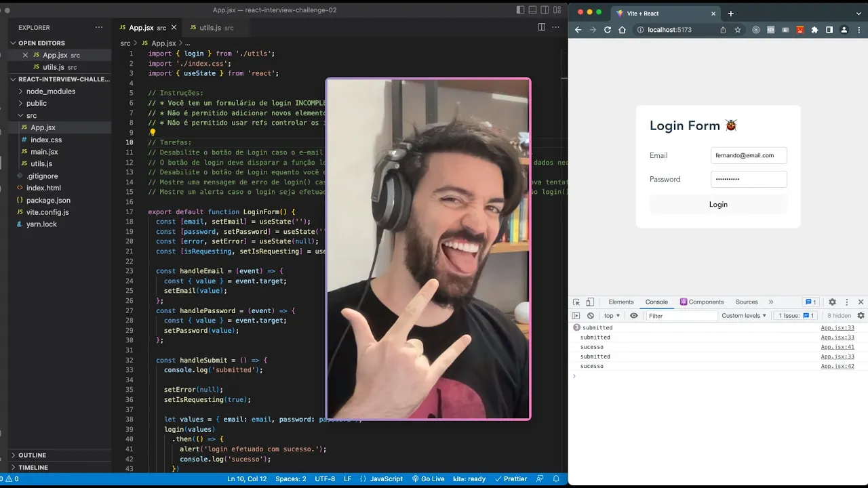Switch to Sources tab
Viewport: 868px width, 488px height.
coord(747,302)
